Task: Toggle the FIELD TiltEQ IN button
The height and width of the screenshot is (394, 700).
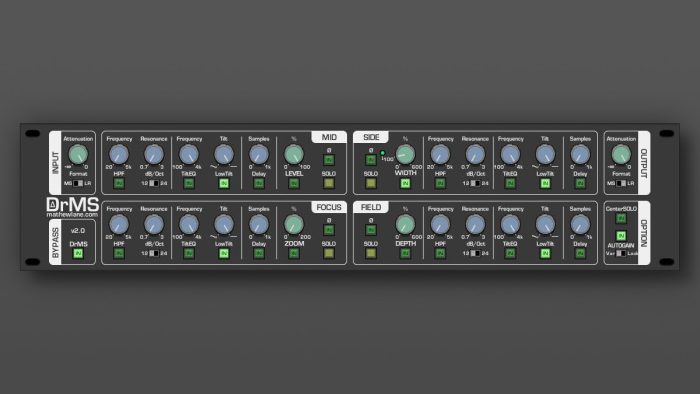Action: tap(510, 253)
